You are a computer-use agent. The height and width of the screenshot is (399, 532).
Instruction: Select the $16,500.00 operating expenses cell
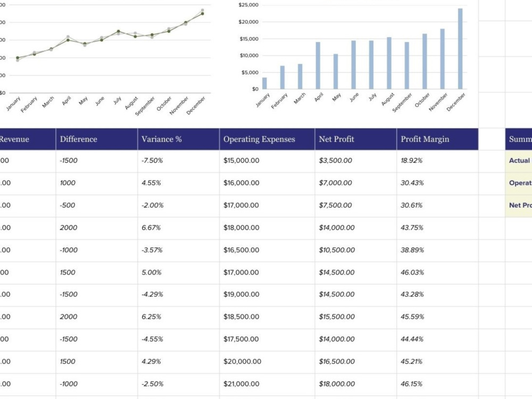[x=267, y=250]
